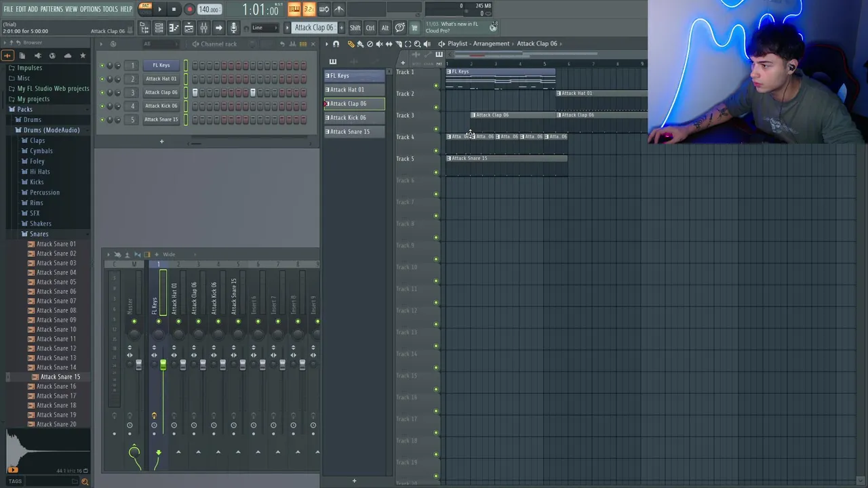Viewport: 868px width, 488px height.
Task: Mute the FL Keys channel via green LED
Action: point(102,65)
